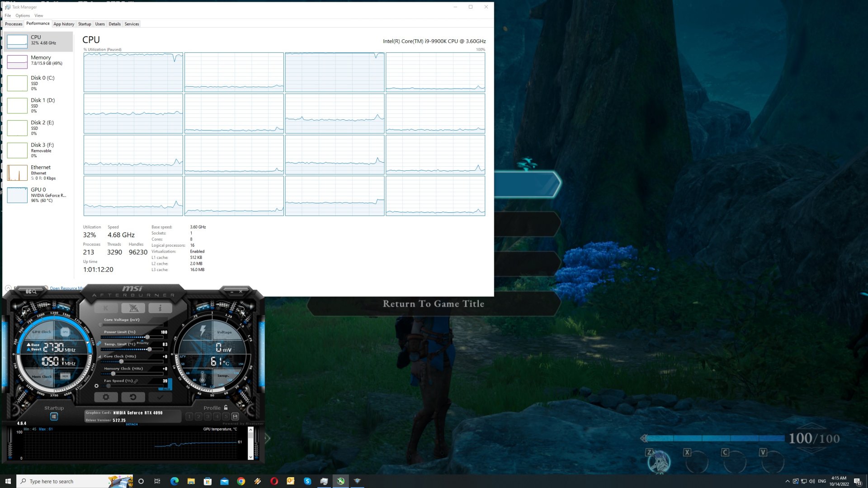The height and width of the screenshot is (488, 868).
Task: Click DETACH link under driver version
Action: pos(132,424)
